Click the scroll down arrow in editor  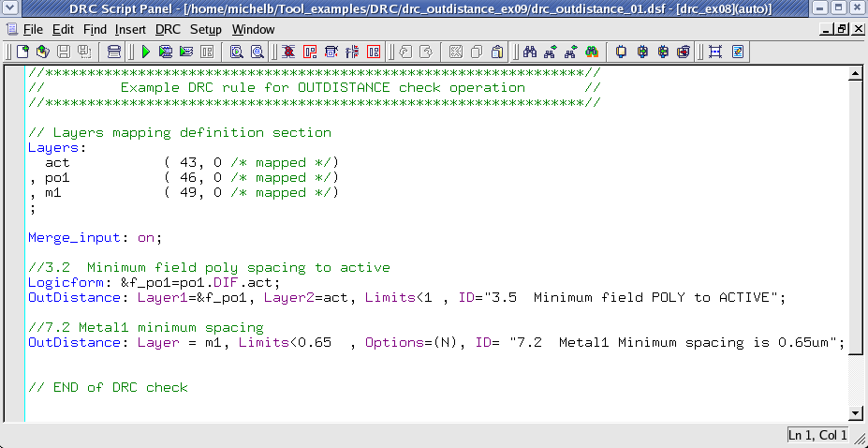(x=854, y=412)
